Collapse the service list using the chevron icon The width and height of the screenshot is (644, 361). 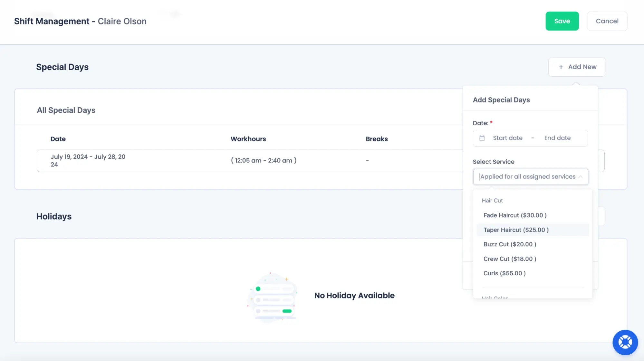point(581,177)
